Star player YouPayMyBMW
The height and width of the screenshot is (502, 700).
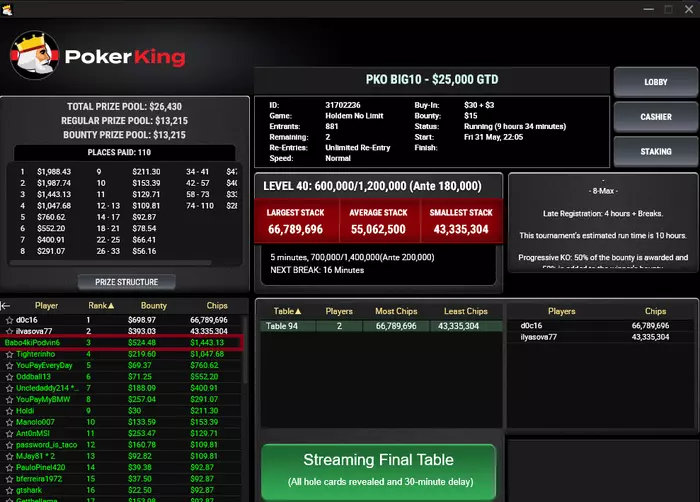tap(9, 400)
